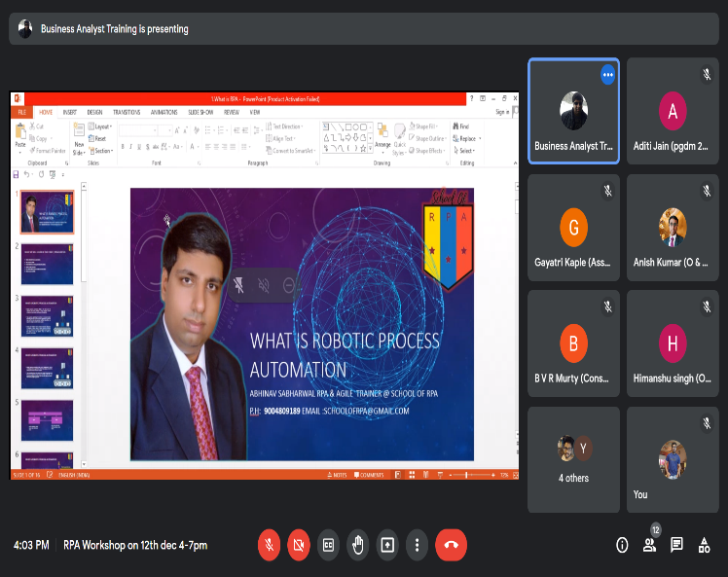Click Convert to SmartArt

point(291,151)
